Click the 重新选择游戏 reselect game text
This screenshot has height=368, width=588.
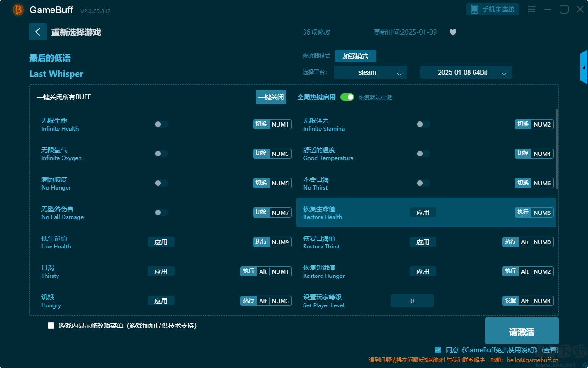(76, 32)
